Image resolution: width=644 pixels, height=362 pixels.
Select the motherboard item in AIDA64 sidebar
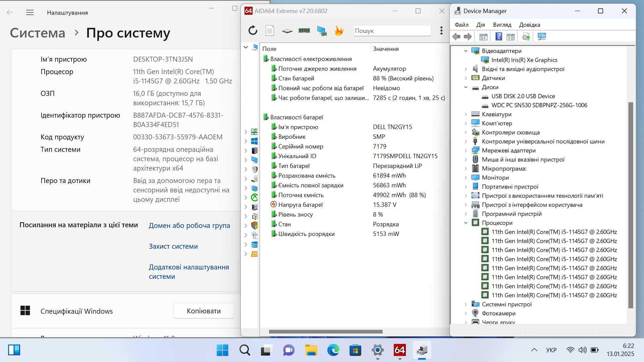tap(255, 132)
